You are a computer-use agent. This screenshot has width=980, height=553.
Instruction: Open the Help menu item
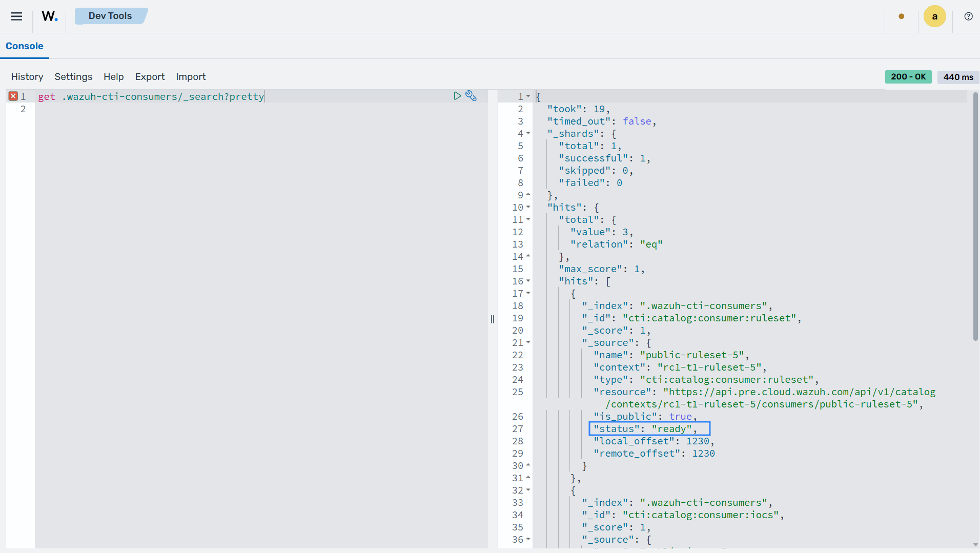click(x=113, y=77)
